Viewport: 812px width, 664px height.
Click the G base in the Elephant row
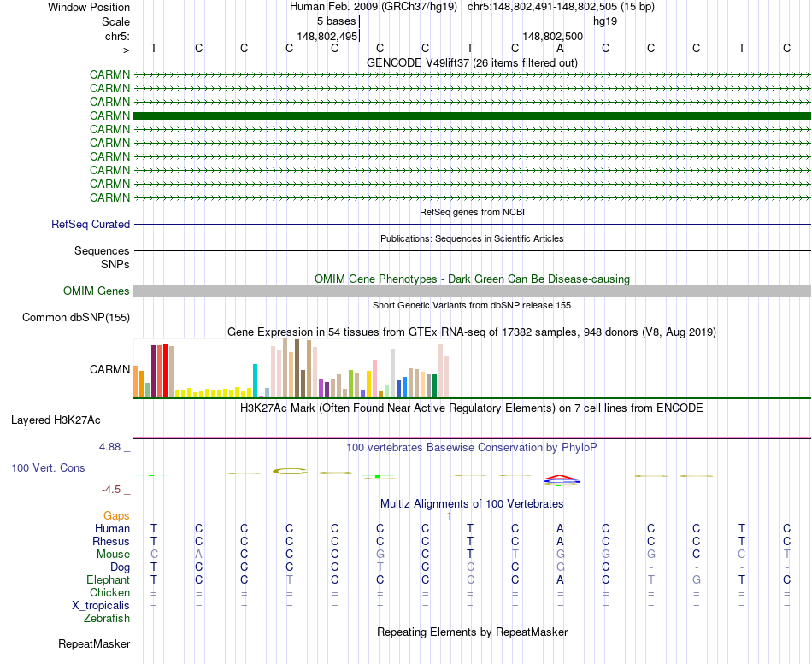coord(697,579)
